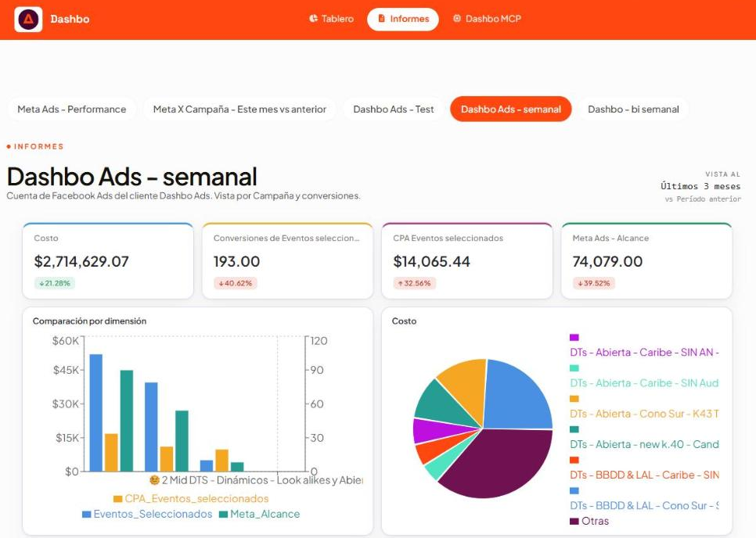756x538 pixels.
Task: Click the Dashbo MCP chip icon
Action: [456, 19]
